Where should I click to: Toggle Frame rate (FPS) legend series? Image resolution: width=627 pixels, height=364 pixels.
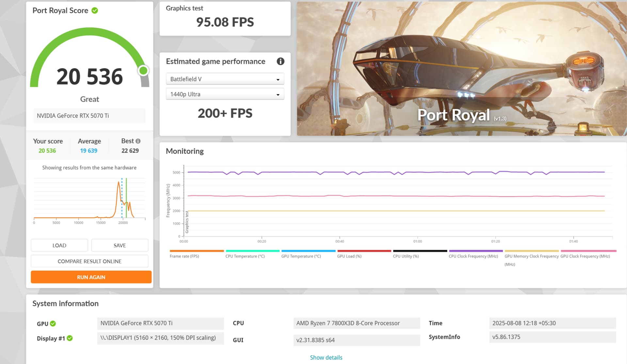(x=184, y=256)
